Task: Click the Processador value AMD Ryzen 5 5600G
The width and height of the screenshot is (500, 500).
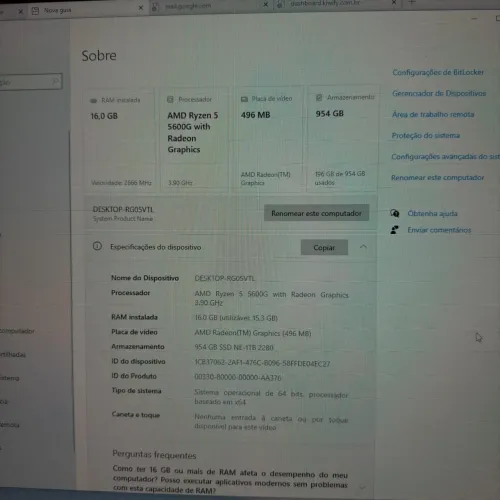Action: (x=271, y=298)
